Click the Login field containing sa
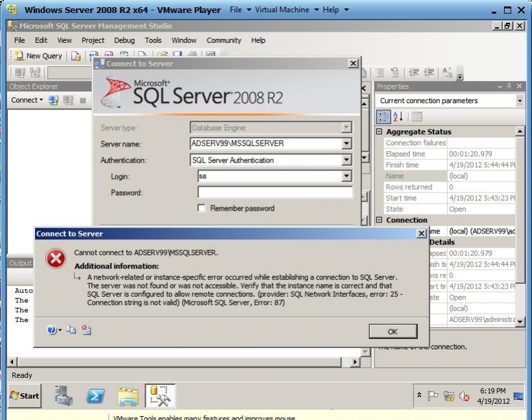The width and height of the screenshot is (532, 420). (270, 176)
